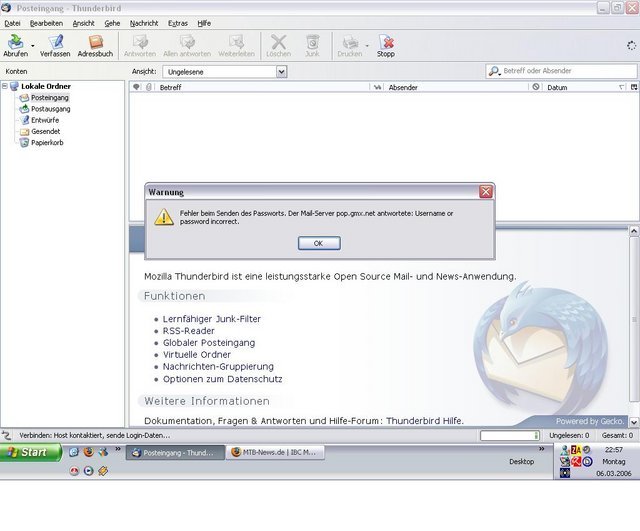
Task: Click the Windows Start button
Action: [30, 452]
